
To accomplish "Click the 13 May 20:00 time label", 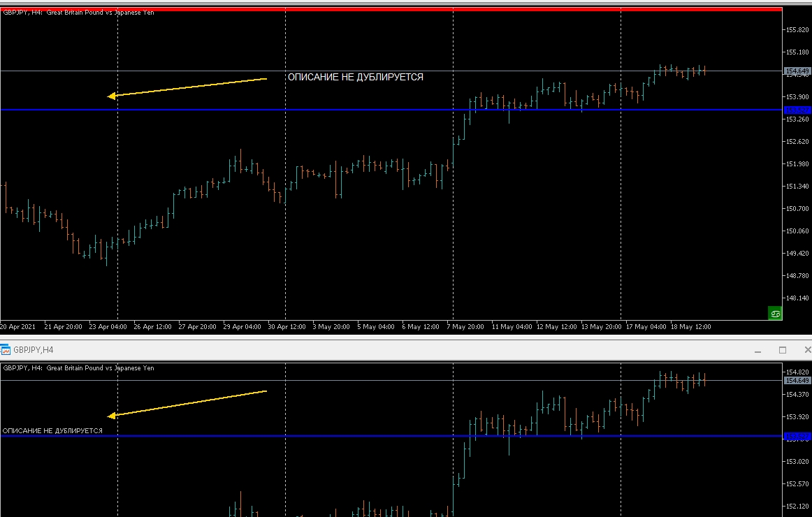I will (x=601, y=326).
